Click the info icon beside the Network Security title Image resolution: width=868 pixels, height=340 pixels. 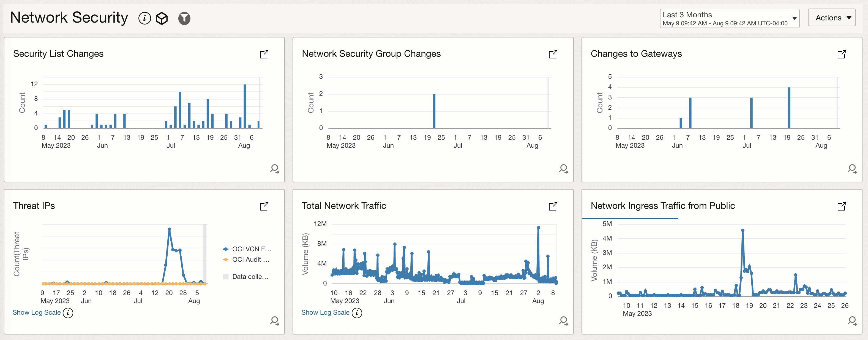coord(145,18)
